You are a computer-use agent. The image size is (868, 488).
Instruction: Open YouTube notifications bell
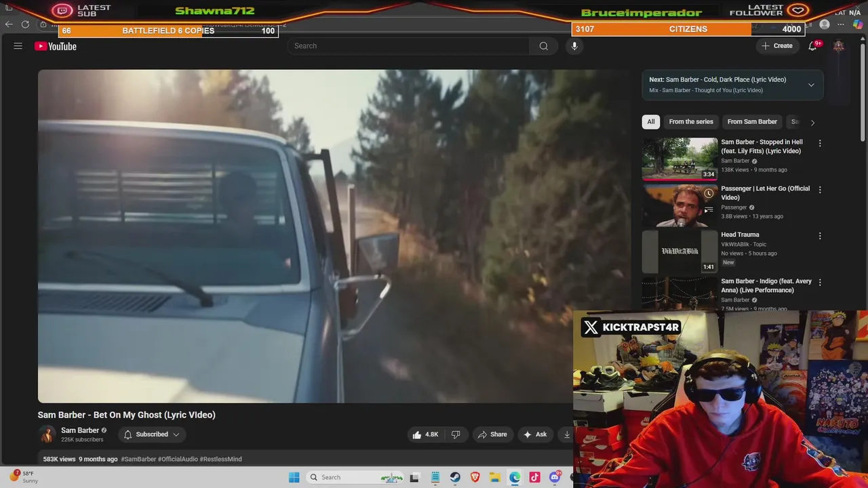[812, 46]
